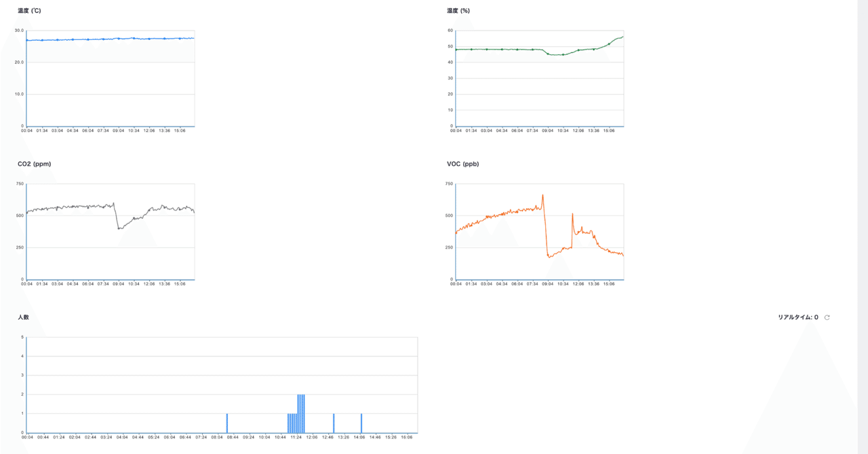868x454 pixels.
Task: Click the VOC peak before 09:04
Action: coord(542,196)
